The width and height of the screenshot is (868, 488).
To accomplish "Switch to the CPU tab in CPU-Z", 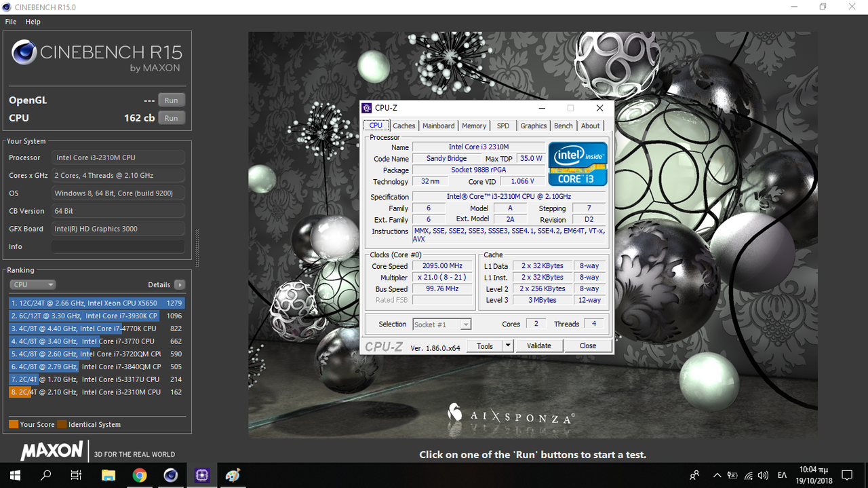I will 376,126.
